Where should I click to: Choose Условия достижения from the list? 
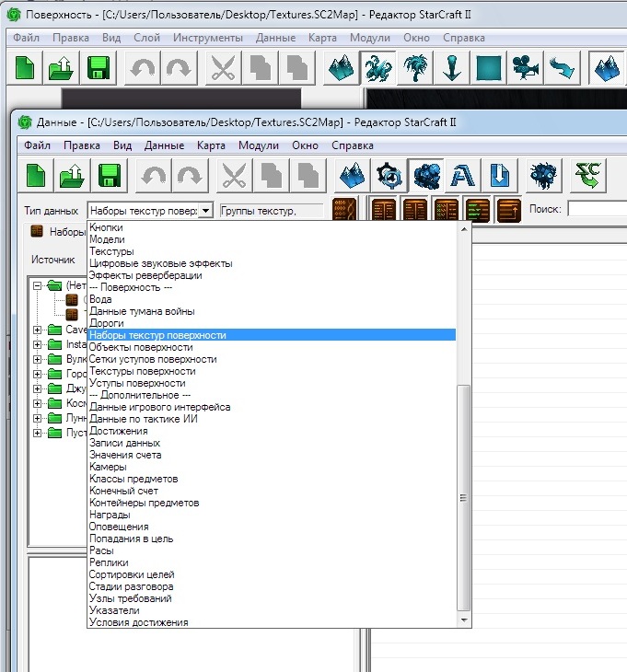[272, 622]
